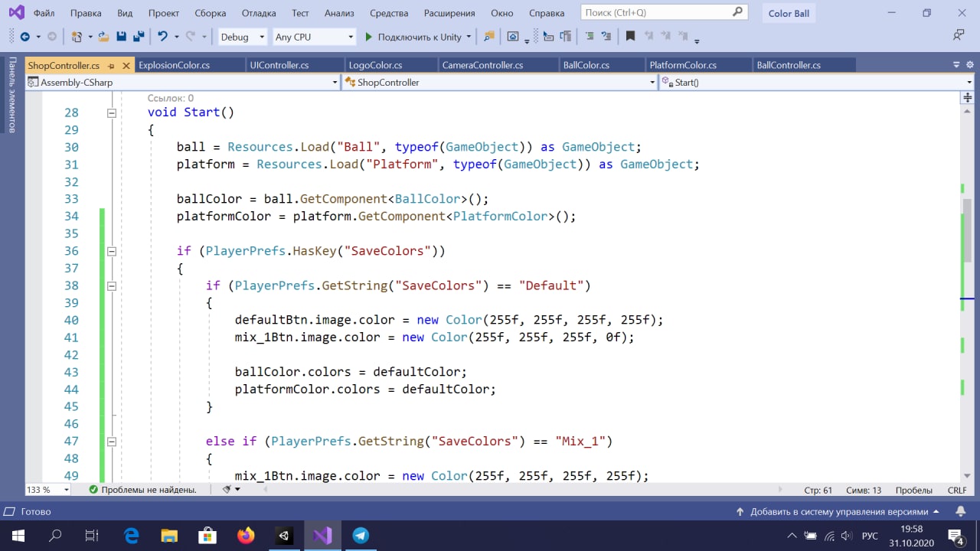Click the green check 'Проблемы не найдены' icon
The width and height of the screenshot is (980, 551).
tap(93, 490)
